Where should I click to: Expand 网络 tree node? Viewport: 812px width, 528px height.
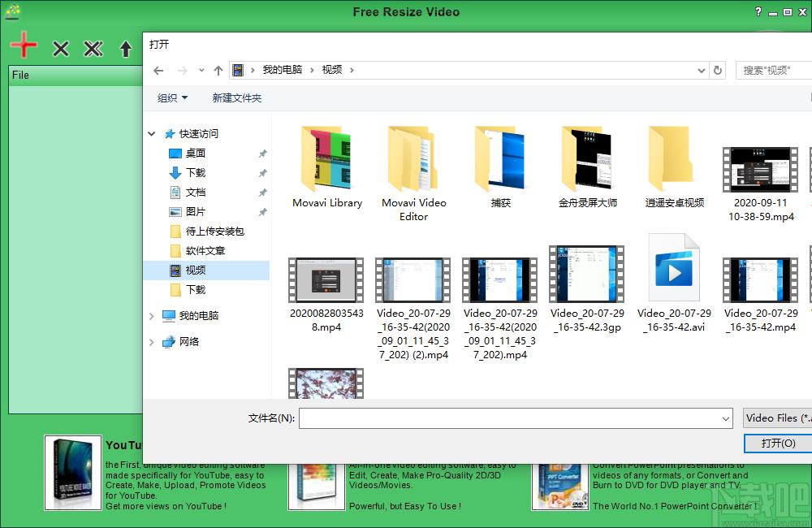151,341
